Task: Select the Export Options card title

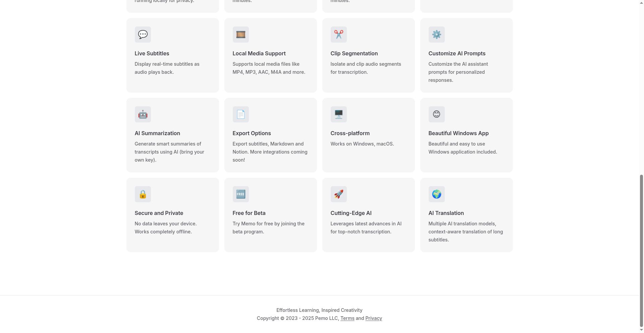Action: coord(251,133)
